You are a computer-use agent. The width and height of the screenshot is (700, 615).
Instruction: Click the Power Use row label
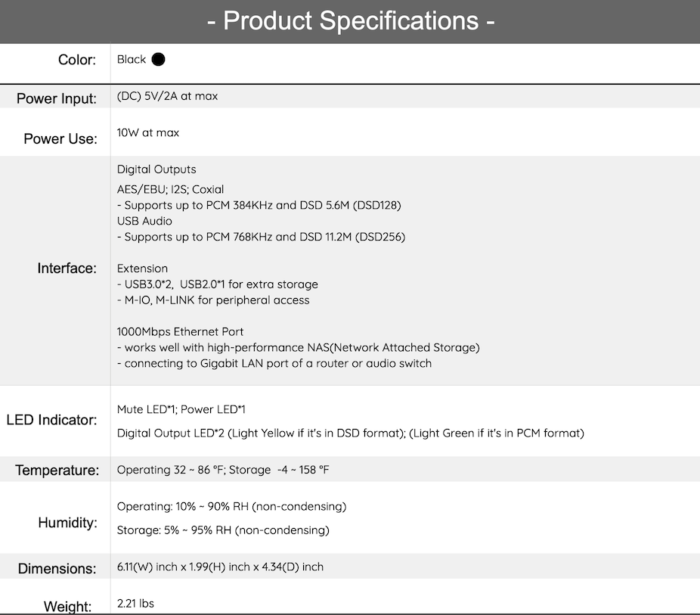tap(60, 139)
